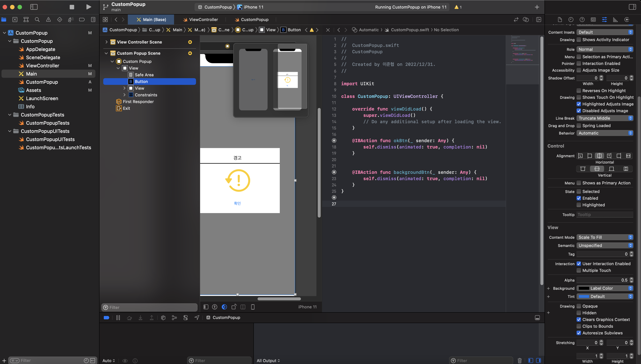This screenshot has width=641, height=364.
Task: Open the Library with plus button
Action: click(537, 7)
